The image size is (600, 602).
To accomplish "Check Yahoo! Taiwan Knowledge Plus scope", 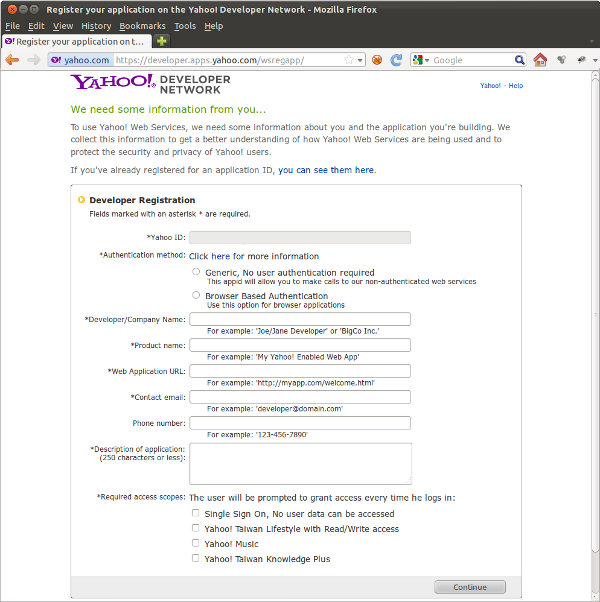I will click(195, 558).
